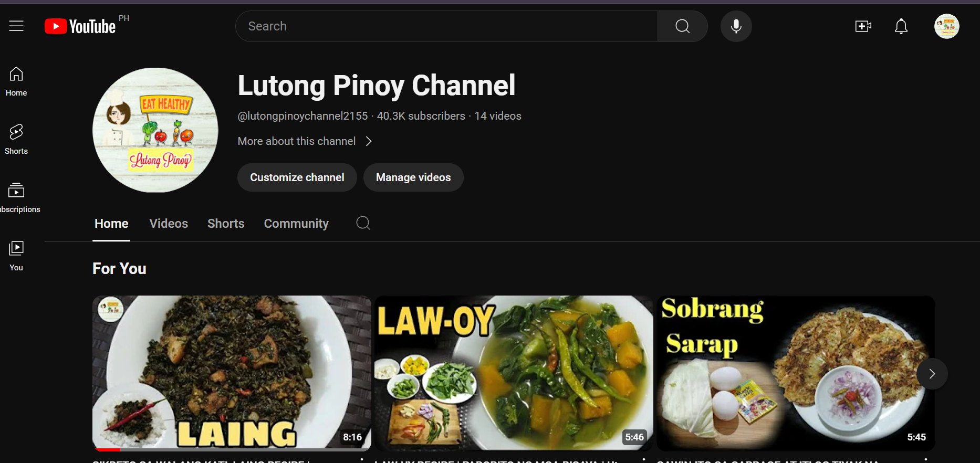Start voice search with microphone
The image size is (980, 463).
pos(736,26)
